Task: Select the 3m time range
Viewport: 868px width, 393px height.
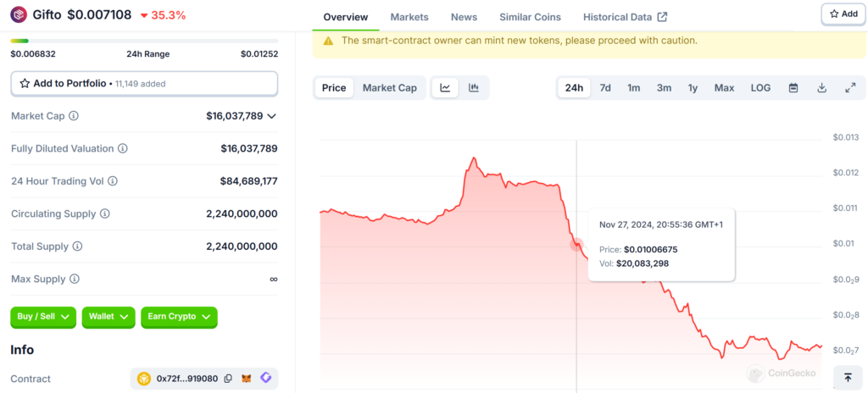Action: [x=664, y=87]
